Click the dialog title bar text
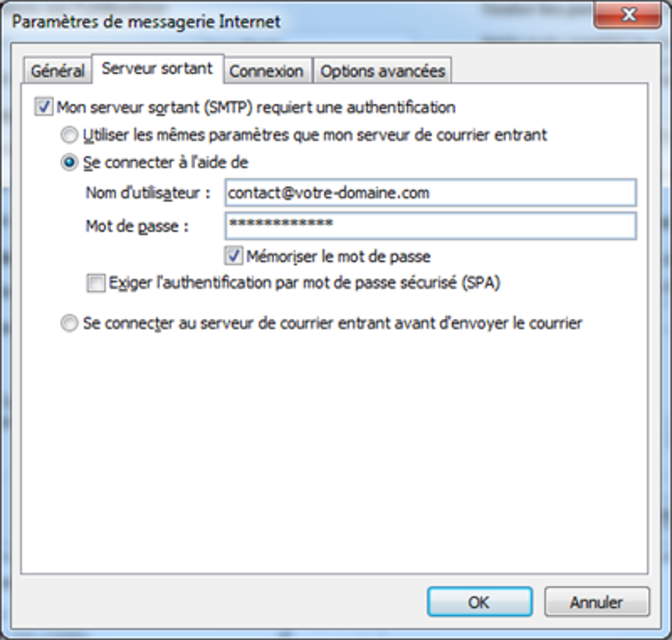The image size is (672, 640). (x=146, y=22)
